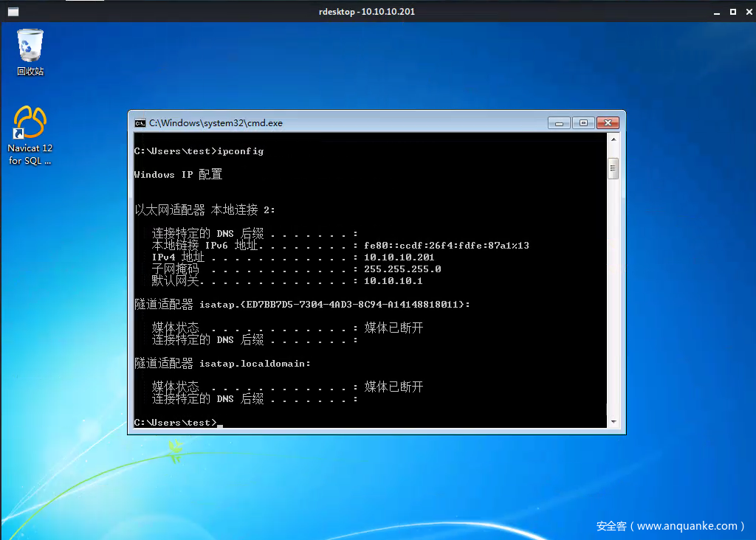756x540 pixels.
Task: Click the rdesktop window menu icon
Action: (13, 12)
